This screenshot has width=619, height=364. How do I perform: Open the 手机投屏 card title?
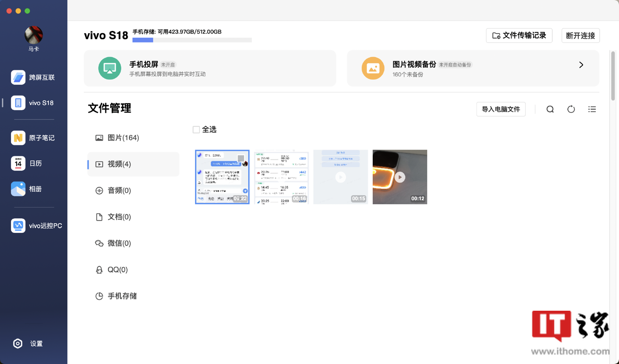point(144,64)
